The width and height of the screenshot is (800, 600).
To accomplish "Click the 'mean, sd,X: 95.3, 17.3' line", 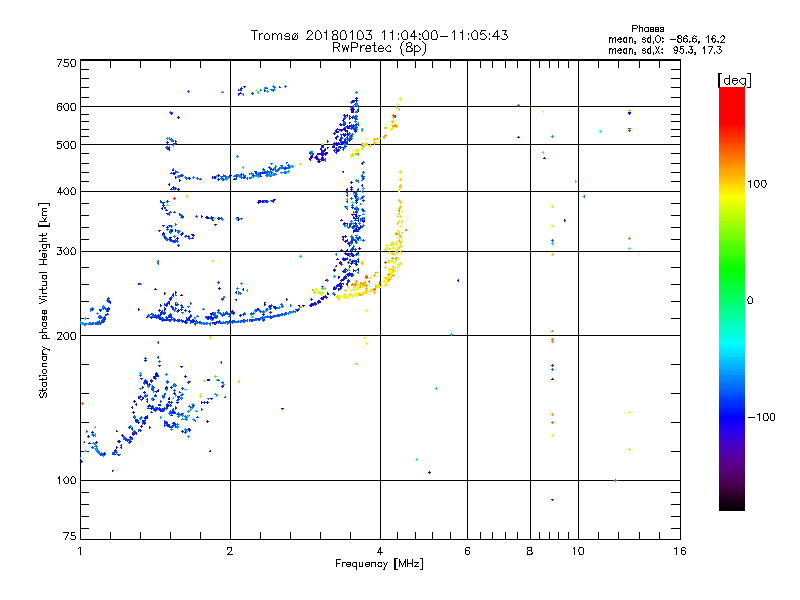I will point(665,50).
